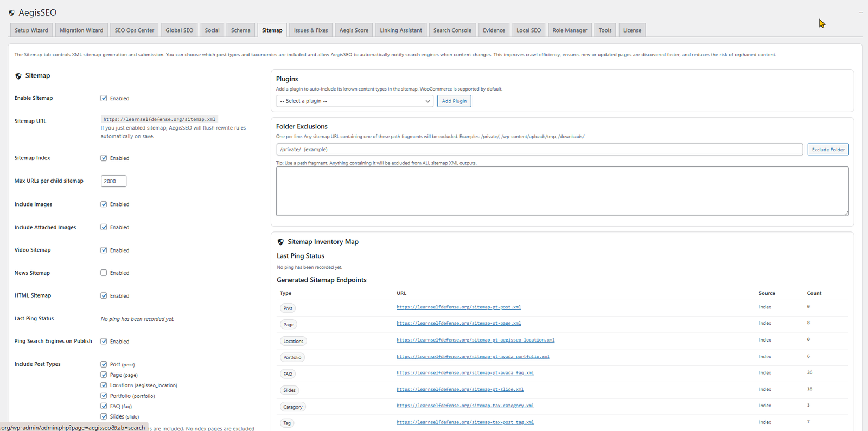The image size is (868, 431).
Task: Select the Sitemap tab
Action: [272, 30]
